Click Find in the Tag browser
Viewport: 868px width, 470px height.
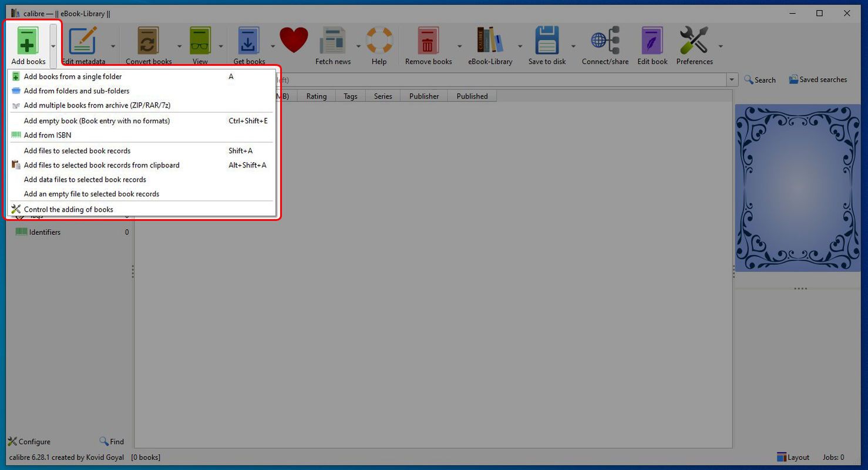[x=112, y=441]
